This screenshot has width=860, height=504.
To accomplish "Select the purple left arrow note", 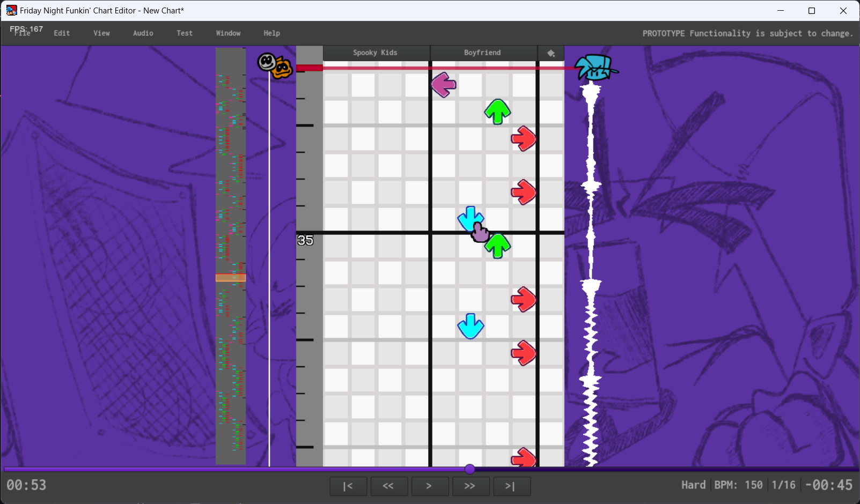I will click(444, 85).
